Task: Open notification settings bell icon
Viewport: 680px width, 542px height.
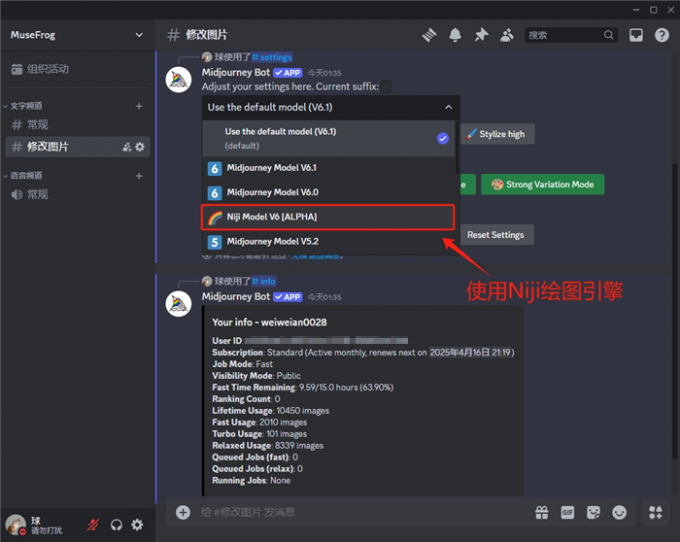Action: (x=455, y=35)
